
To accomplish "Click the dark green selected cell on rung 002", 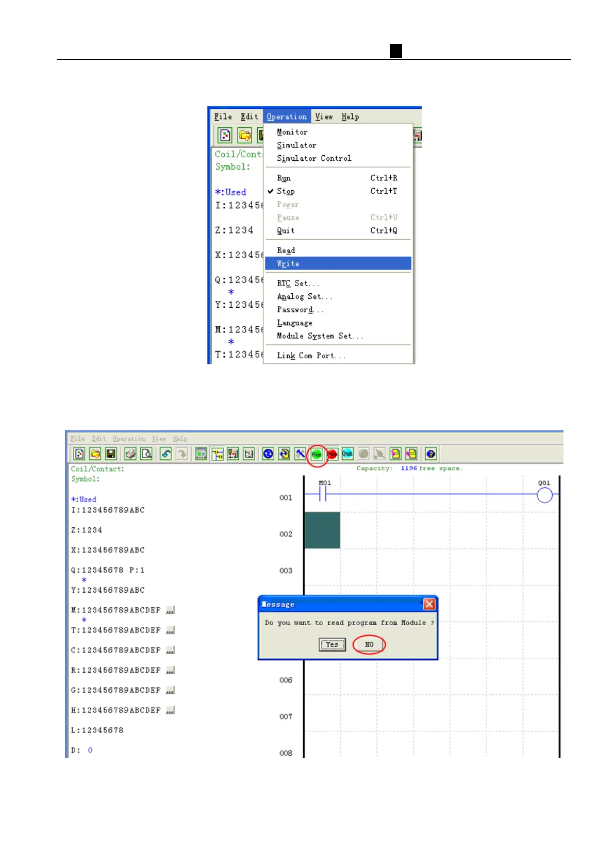I will pos(322,530).
